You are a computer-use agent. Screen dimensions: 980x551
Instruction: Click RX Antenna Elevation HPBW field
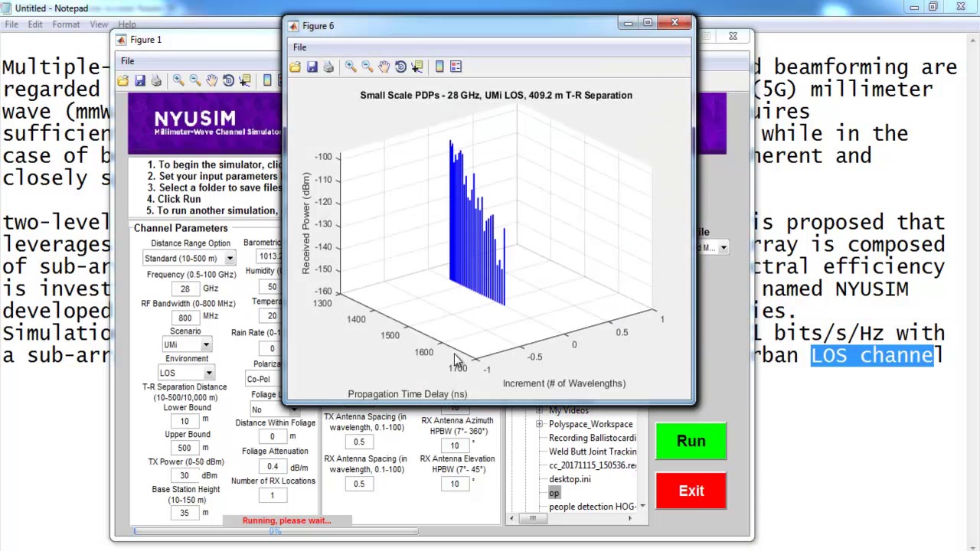click(x=455, y=484)
